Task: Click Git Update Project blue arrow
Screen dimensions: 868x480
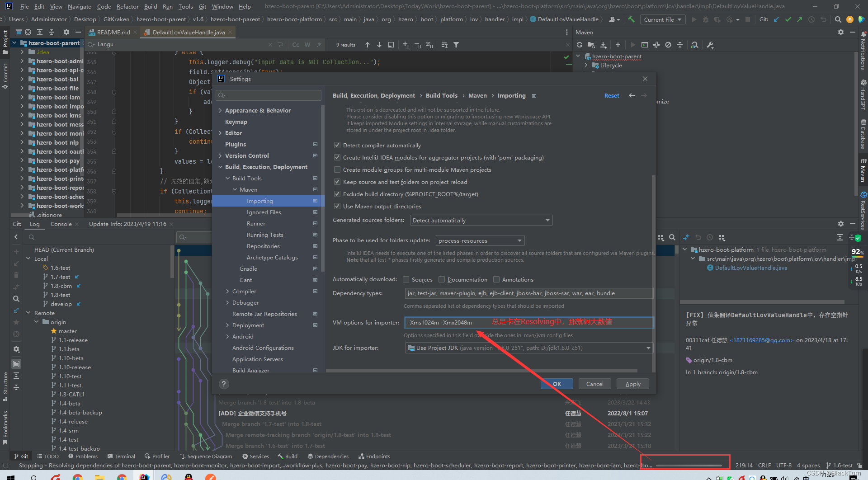Action: (x=776, y=19)
